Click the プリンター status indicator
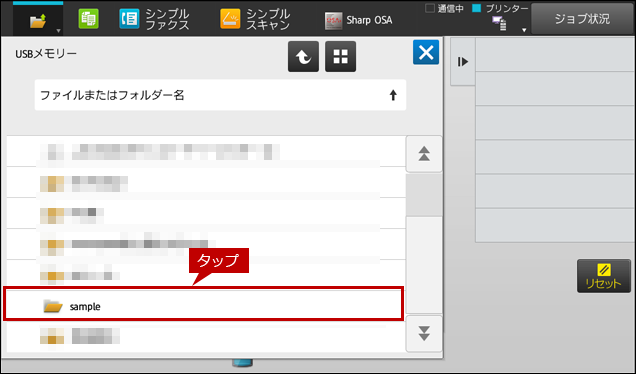Screen dimensions: 636x374 [x=501, y=8]
